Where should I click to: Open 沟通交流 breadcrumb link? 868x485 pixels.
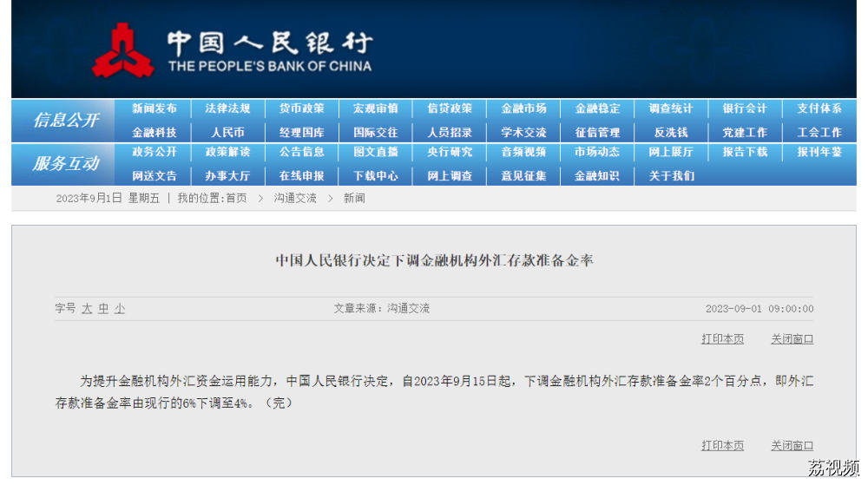[x=295, y=198]
